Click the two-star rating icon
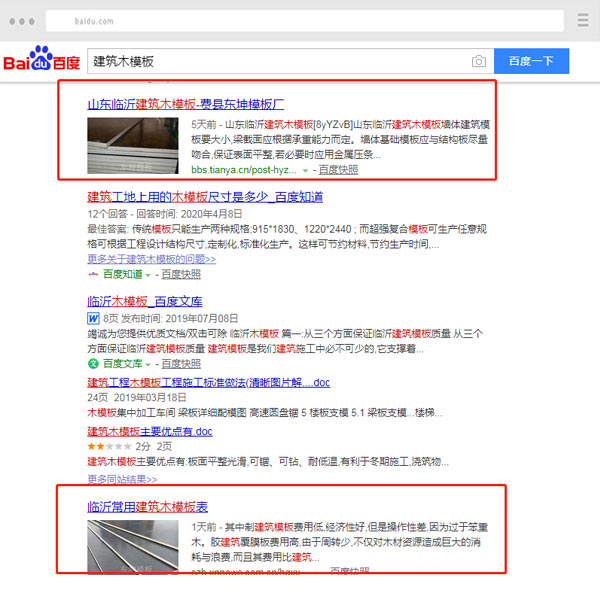Viewport: 600px width, 600px height. pyautogui.click(x=109, y=446)
